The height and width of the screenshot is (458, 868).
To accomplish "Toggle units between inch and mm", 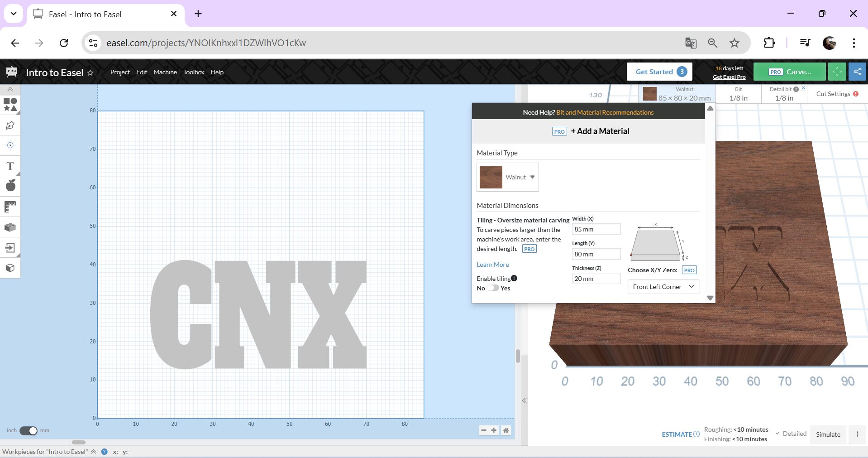I will 28,430.
